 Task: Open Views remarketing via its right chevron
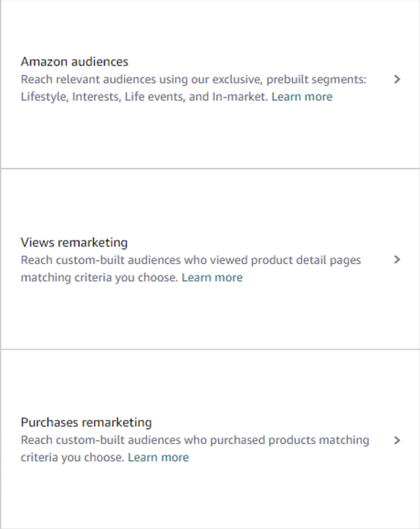[x=397, y=260]
